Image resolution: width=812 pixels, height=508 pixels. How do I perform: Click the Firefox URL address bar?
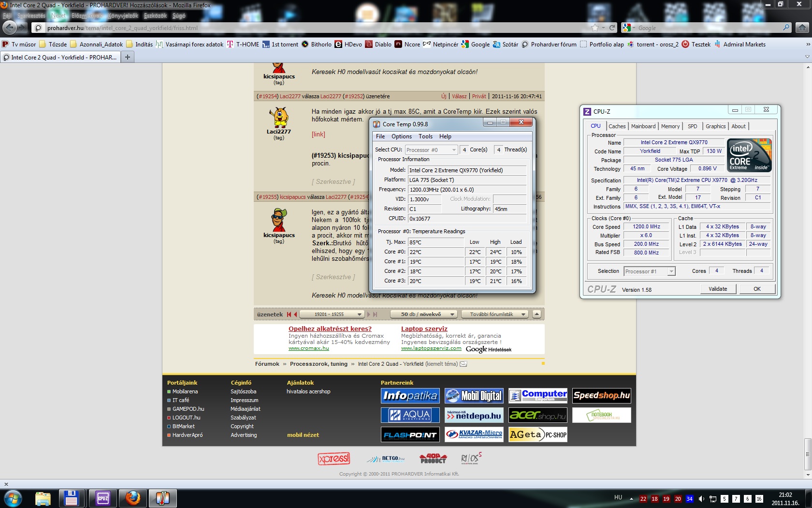[314, 28]
